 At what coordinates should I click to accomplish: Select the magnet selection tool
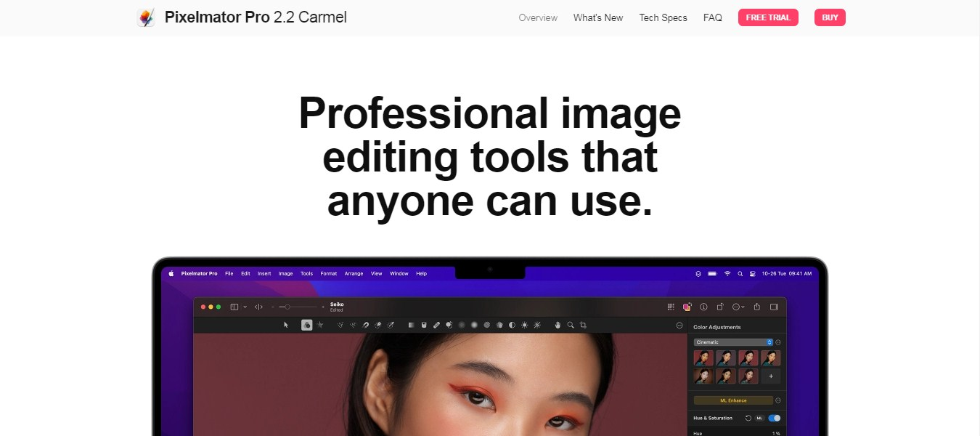point(366,325)
